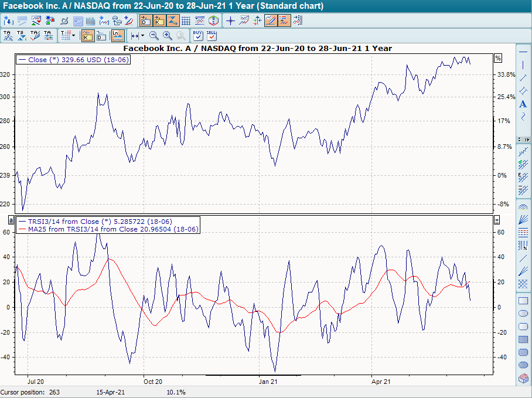
Task: Toggle the Ln logarithmic scale button
Action: pyautogui.click(x=117, y=36)
